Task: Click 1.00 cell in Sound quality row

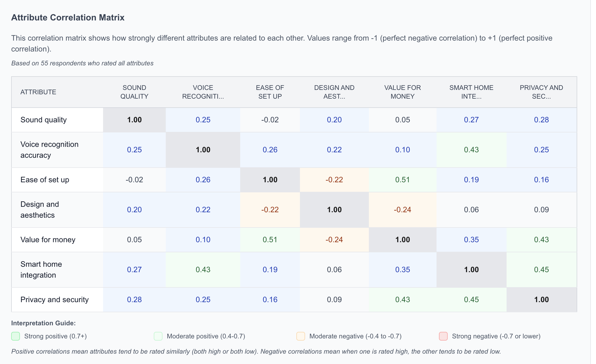Action: [134, 120]
